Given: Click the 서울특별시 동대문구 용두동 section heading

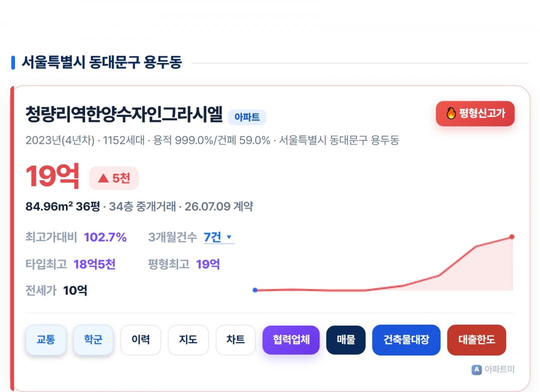Looking at the screenshot, I should [x=102, y=62].
